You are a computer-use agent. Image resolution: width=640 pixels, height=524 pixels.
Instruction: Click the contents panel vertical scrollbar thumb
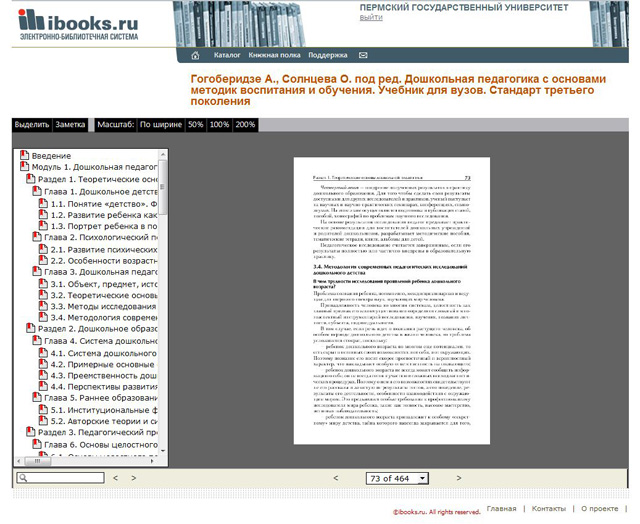pyautogui.click(x=163, y=187)
